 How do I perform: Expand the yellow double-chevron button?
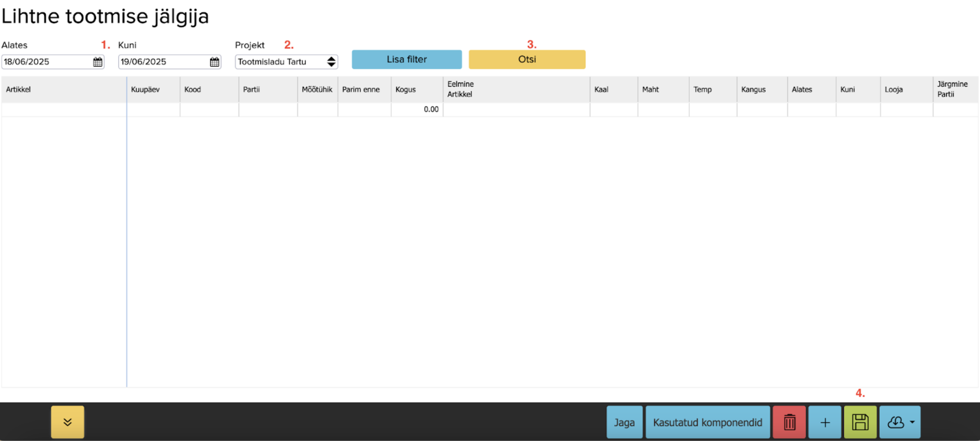tap(68, 422)
